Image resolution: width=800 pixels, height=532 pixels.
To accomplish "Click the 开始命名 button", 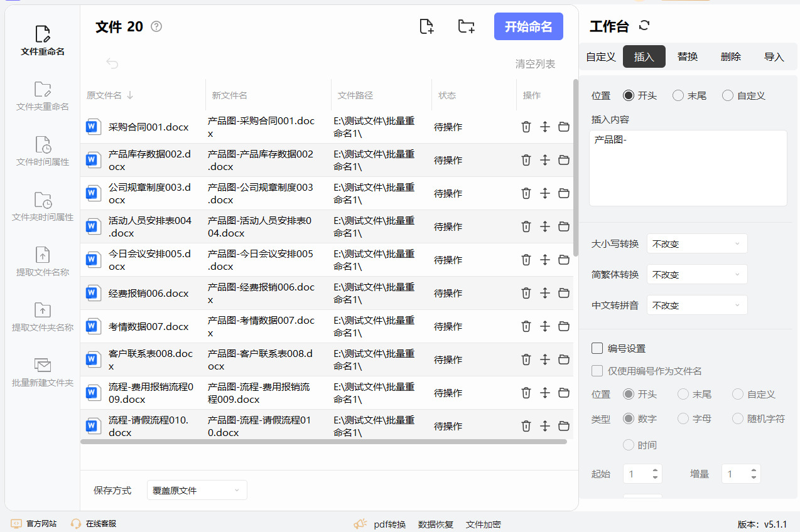I will click(528, 26).
